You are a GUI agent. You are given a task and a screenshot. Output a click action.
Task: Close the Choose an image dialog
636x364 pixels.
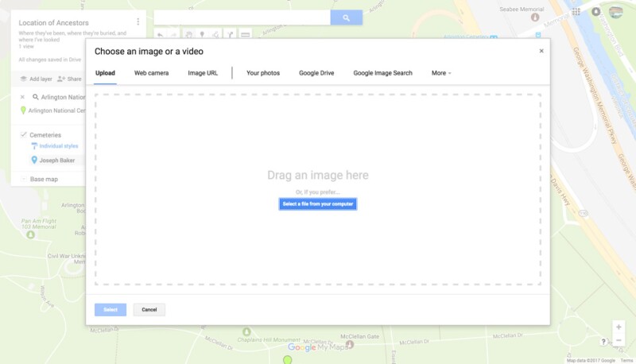[541, 51]
